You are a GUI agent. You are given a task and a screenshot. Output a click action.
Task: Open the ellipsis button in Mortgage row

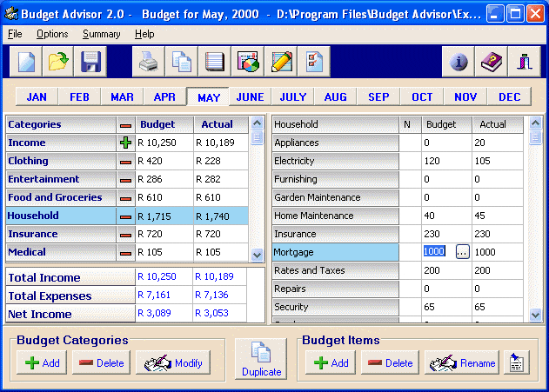pos(463,252)
